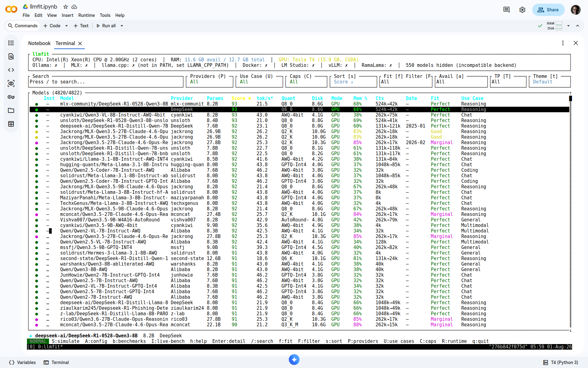Open RAM and Disk resource dropdown arrow
The height and width of the screenshot is (368, 588).
(568, 26)
